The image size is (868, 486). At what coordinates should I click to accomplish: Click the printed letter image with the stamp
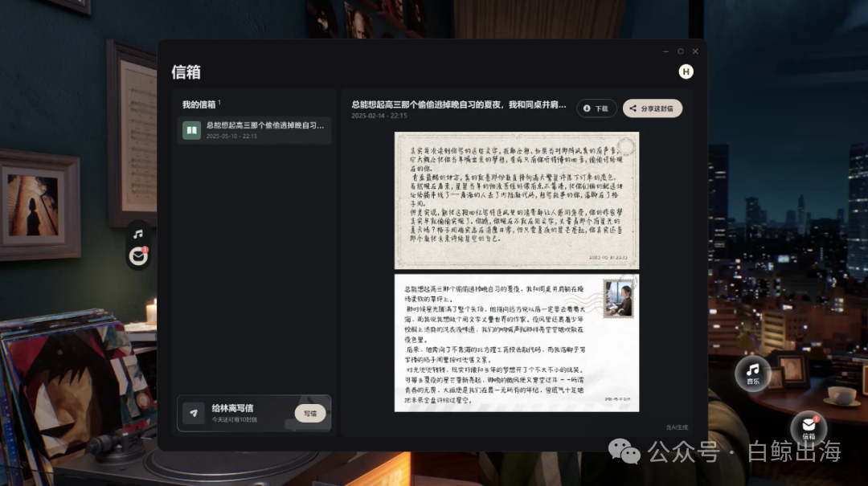[517, 343]
